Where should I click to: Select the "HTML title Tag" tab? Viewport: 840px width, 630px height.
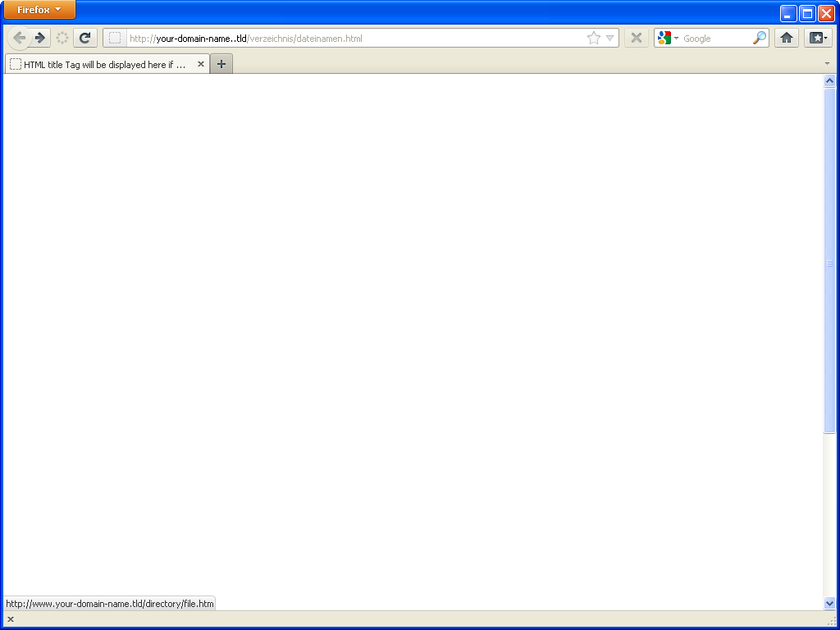[103, 64]
